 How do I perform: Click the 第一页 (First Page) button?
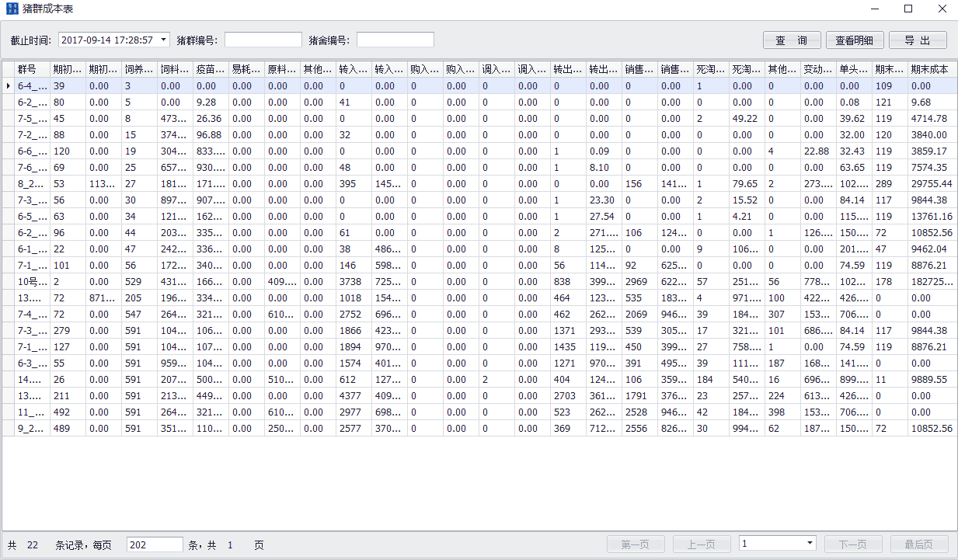[635, 545]
